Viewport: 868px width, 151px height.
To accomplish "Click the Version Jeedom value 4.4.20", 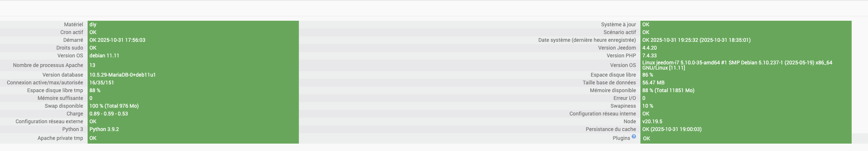I will coord(649,48).
